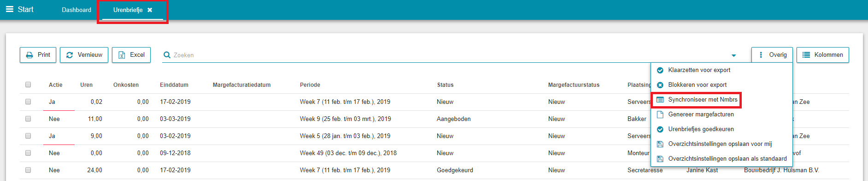
Task: Click the printer icon on Print button
Action: pyautogui.click(x=29, y=55)
